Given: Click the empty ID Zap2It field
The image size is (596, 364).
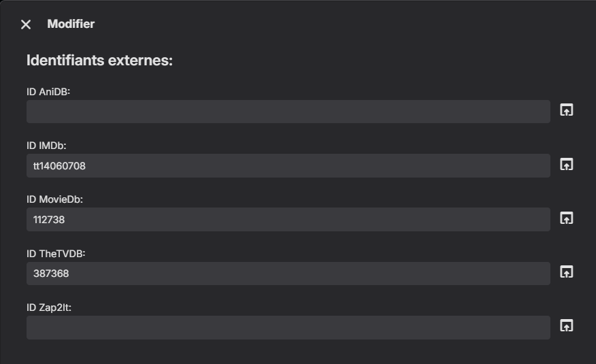Looking at the screenshot, I should [288, 327].
